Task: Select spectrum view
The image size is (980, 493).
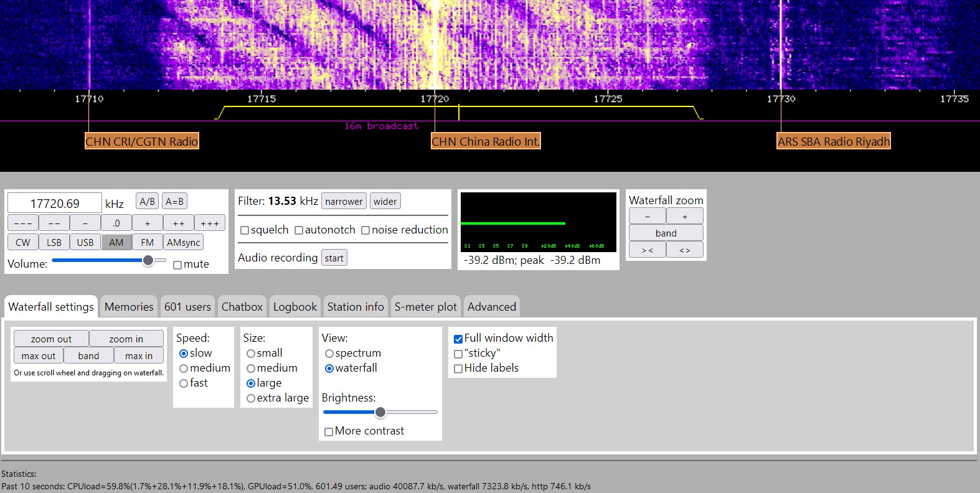Action: (x=329, y=354)
